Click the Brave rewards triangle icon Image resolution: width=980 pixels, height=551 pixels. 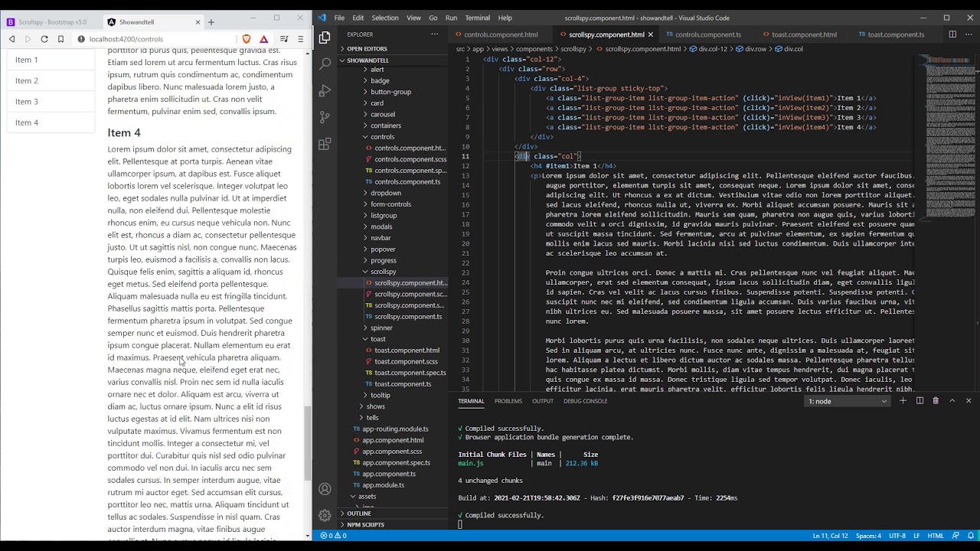tap(263, 39)
